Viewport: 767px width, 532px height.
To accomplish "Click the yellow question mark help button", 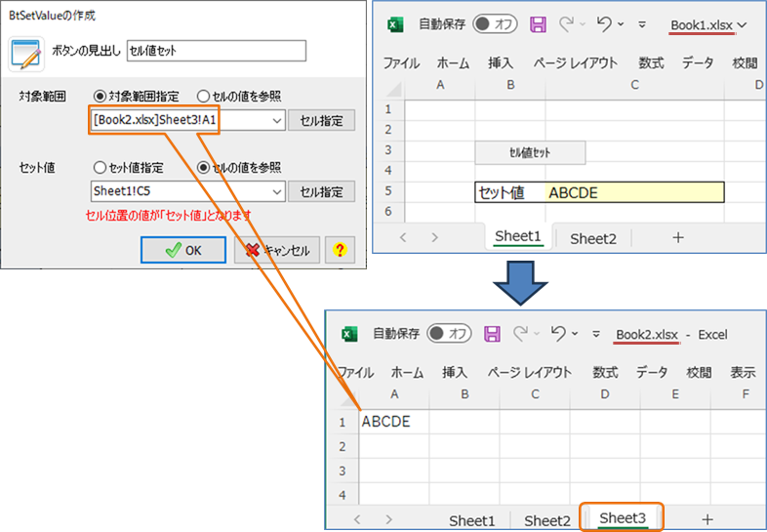I will [340, 250].
